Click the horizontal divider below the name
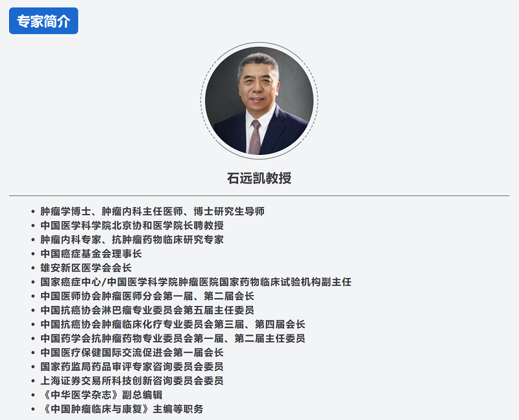Screen dimensions: 519x420 [x=259, y=195]
